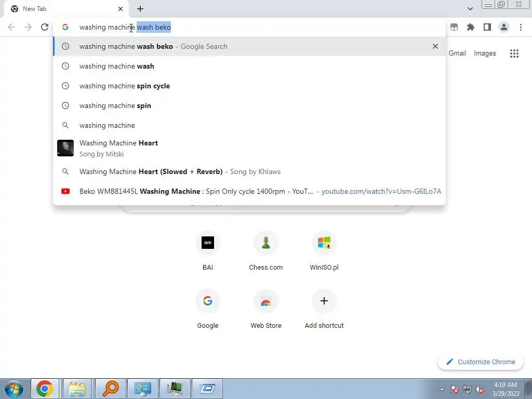Open the WinISO.pl shortcut
Image resolution: width=532 pixels, height=399 pixels.
tap(324, 251)
